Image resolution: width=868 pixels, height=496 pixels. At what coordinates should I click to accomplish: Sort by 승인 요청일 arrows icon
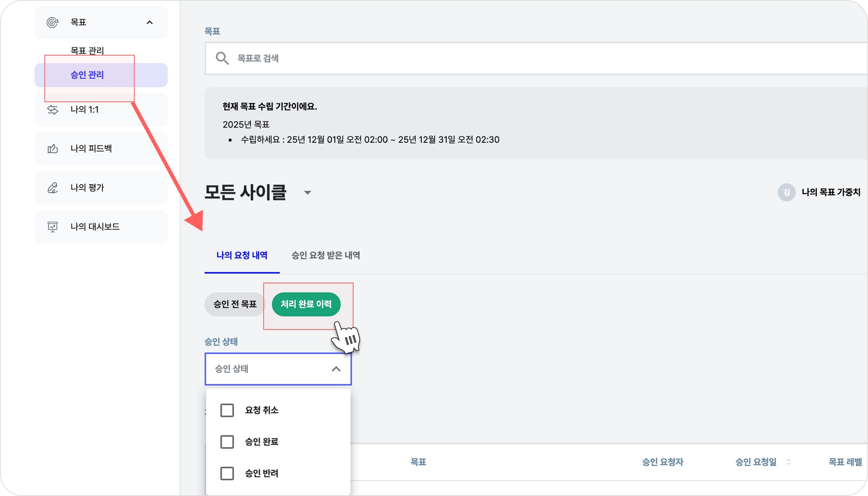pos(788,462)
